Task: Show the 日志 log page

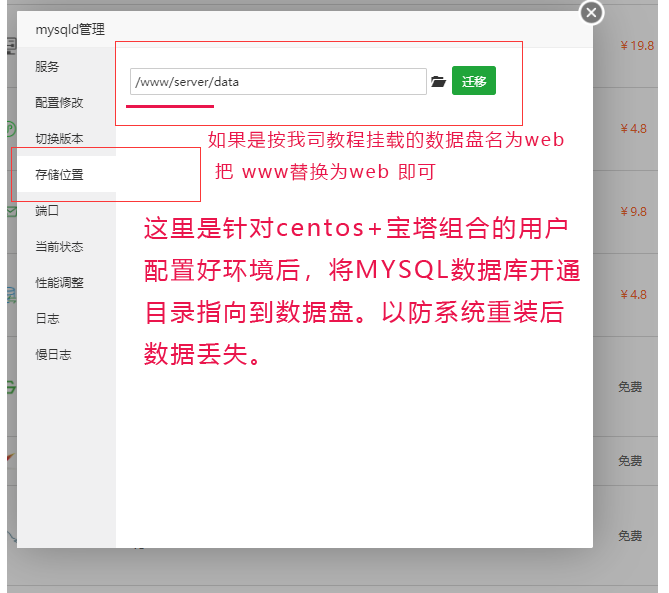Action: tap(47, 319)
